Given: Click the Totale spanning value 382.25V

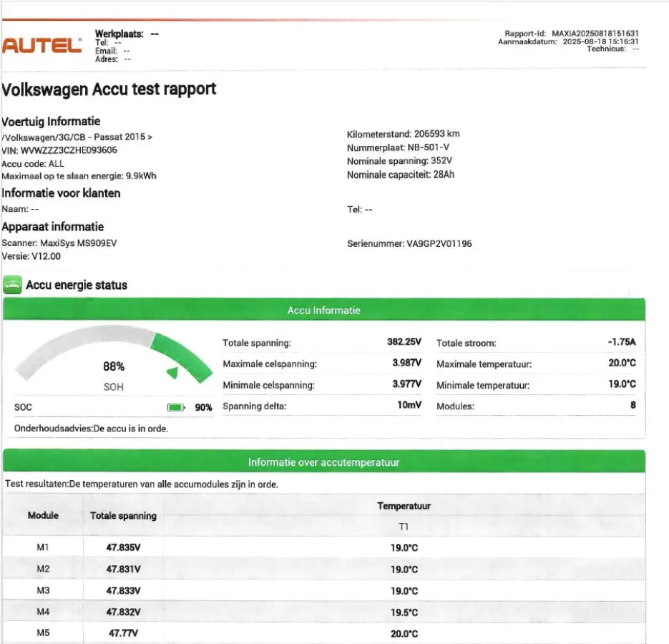Looking at the screenshot, I should (x=404, y=342).
